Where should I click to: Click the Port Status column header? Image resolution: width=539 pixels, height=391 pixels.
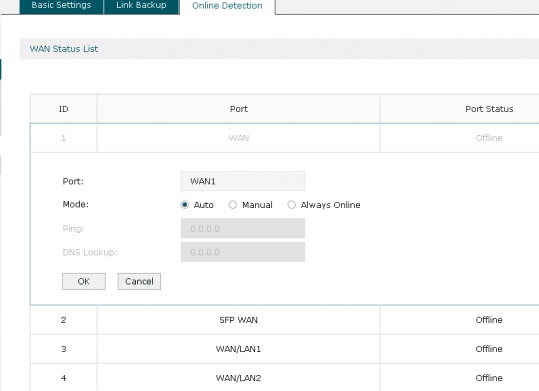click(489, 109)
